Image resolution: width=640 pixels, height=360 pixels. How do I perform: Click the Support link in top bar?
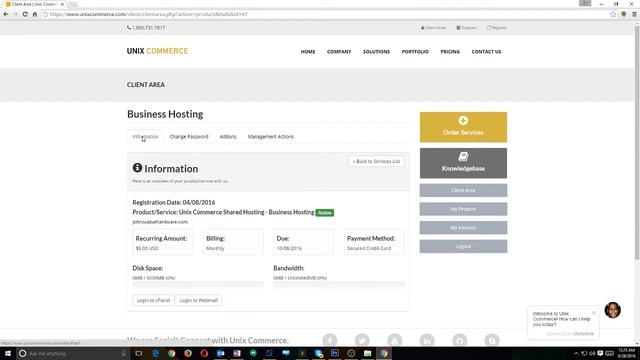click(466, 28)
